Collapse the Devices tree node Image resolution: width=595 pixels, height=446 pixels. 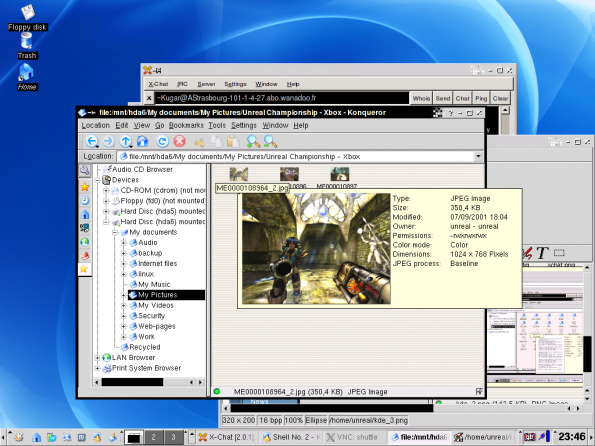pos(97,180)
